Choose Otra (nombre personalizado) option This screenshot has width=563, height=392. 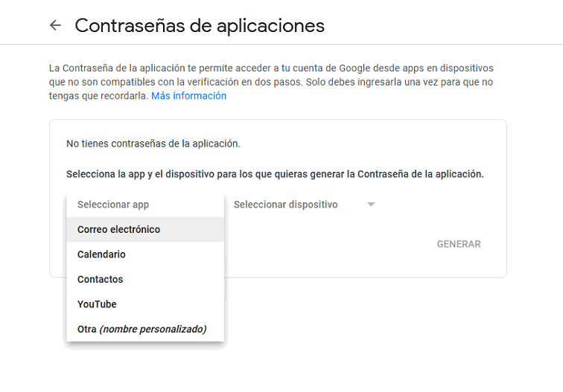141,329
